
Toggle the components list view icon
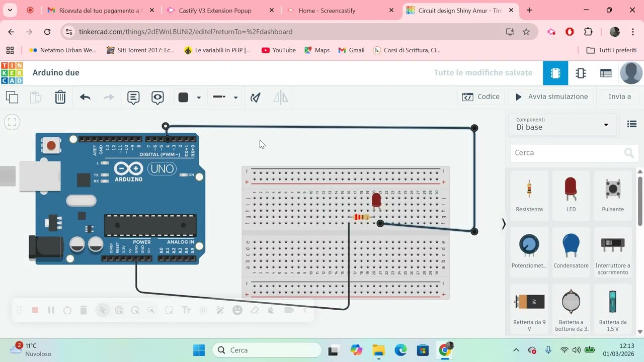pyautogui.click(x=632, y=124)
